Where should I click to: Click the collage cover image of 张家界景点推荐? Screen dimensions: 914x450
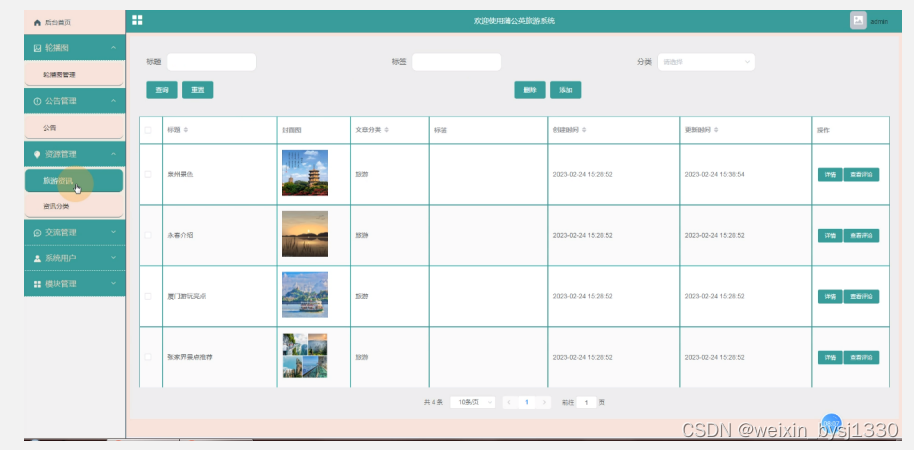(305, 356)
